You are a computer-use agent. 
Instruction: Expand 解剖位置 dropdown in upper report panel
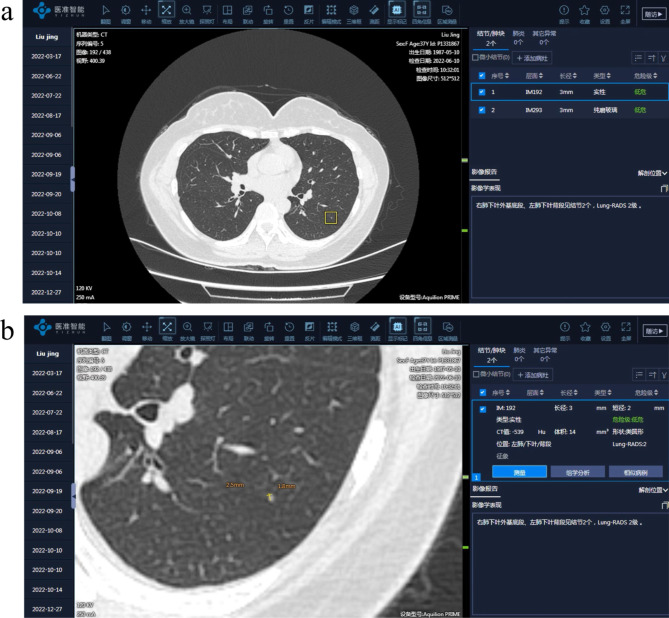click(x=652, y=173)
